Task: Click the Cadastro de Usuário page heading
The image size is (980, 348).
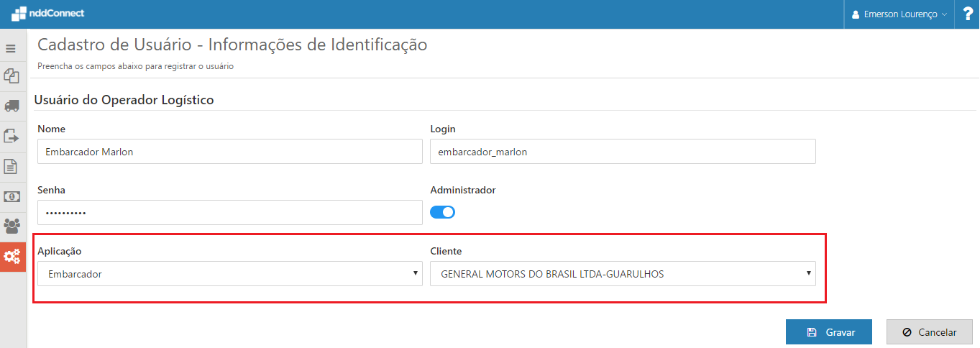Action: [x=232, y=45]
